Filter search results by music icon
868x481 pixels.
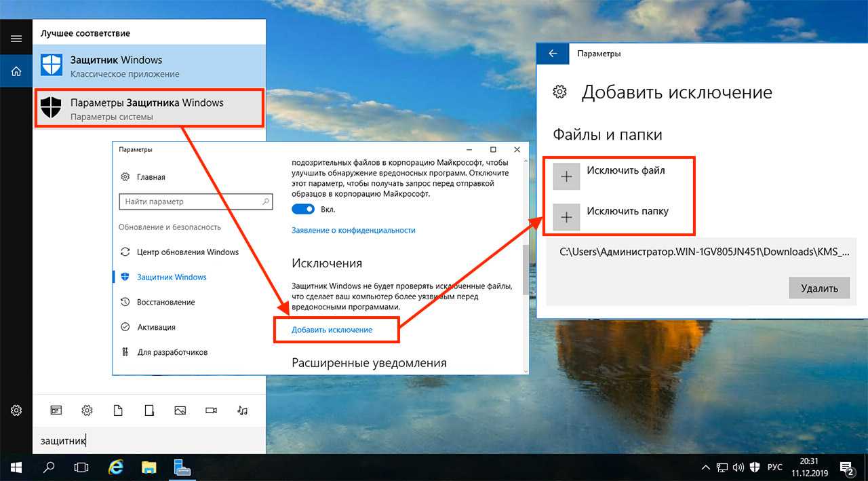tap(242, 410)
